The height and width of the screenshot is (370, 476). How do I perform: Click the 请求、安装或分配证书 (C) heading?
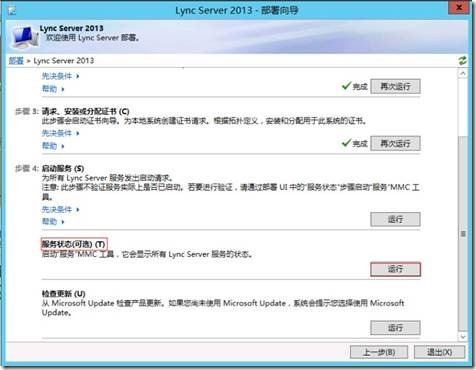point(85,111)
